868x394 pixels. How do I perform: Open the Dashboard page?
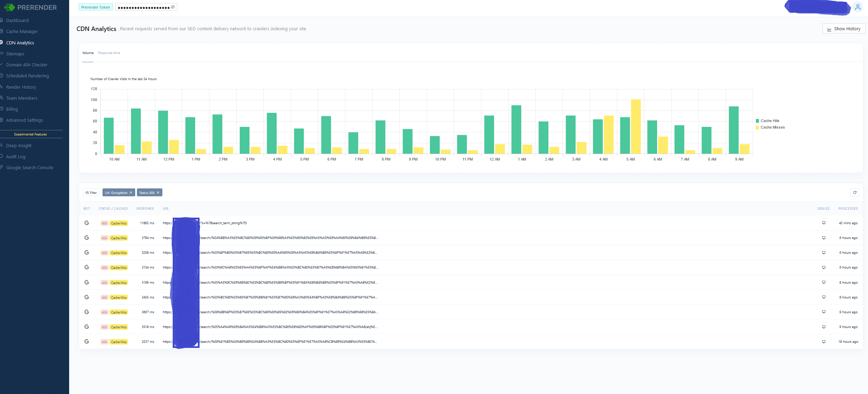17,20
